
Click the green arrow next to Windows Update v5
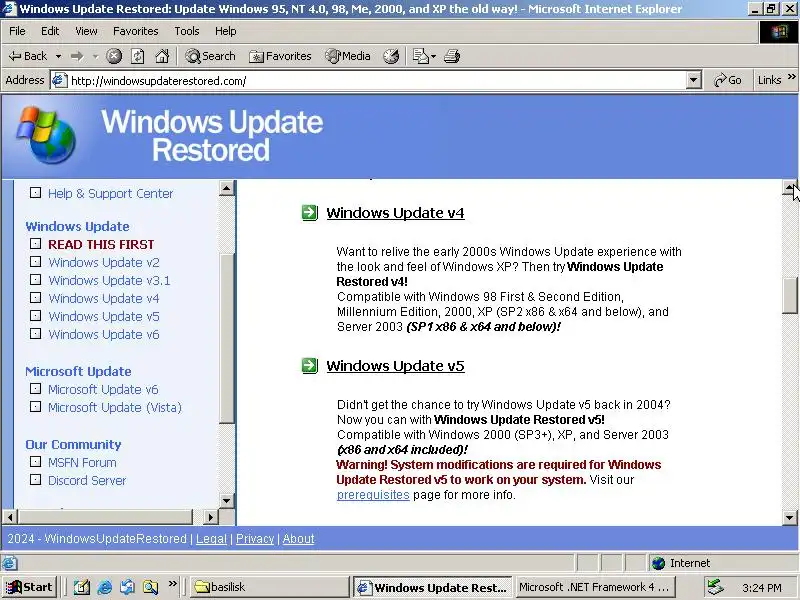point(310,366)
